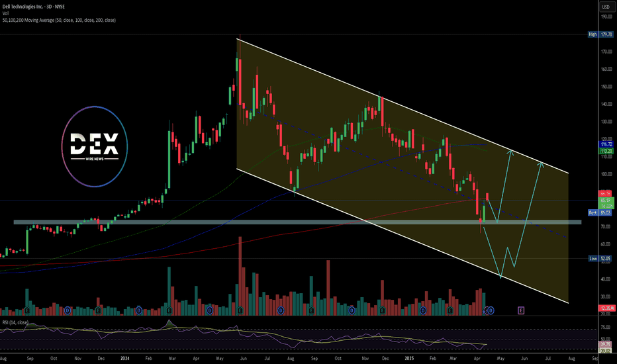Click the Port 85.03 price label
Viewport: 617px width, 364px height.
click(600, 212)
